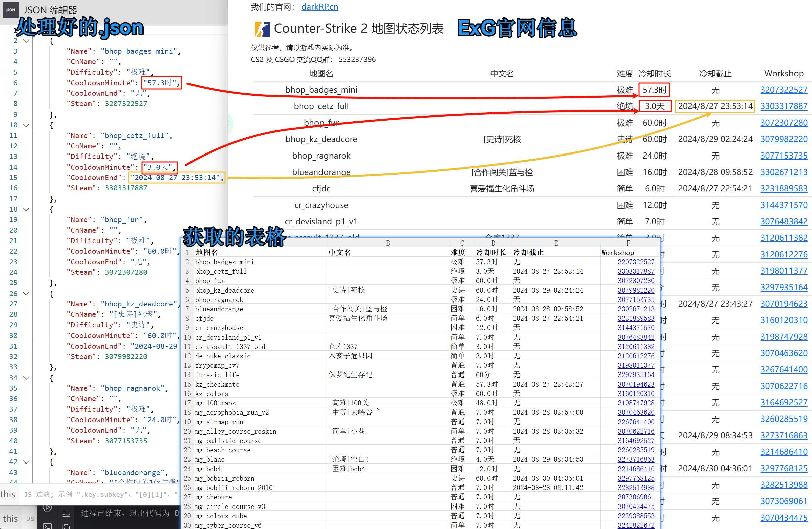
Task: Select spreadsheet column D header
Action: pos(493,243)
